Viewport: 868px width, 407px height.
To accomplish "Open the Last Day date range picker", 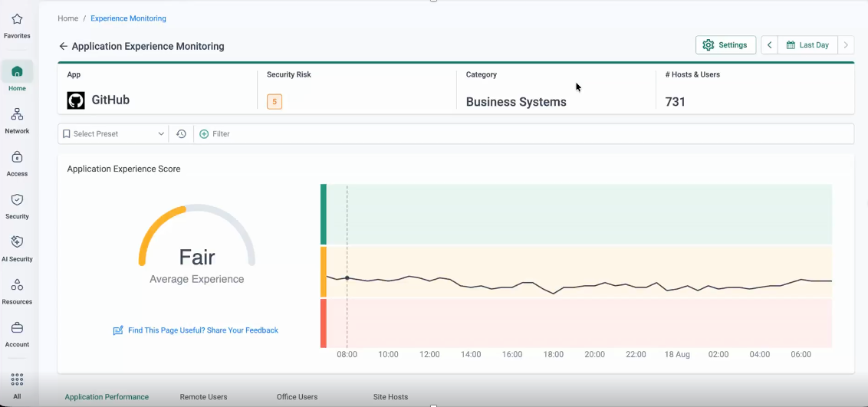I will (807, 45).
